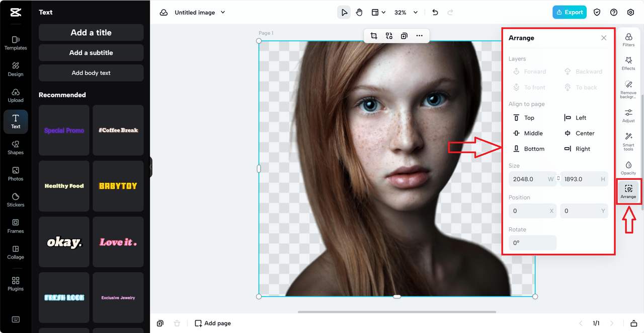
Task: Open the Effects tool
Action: (628, 63)
